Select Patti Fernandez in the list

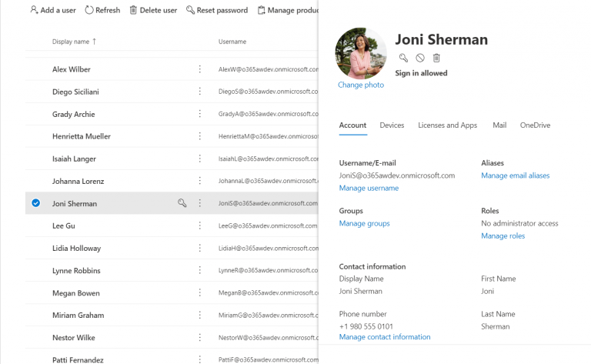(x=78, y=360)
